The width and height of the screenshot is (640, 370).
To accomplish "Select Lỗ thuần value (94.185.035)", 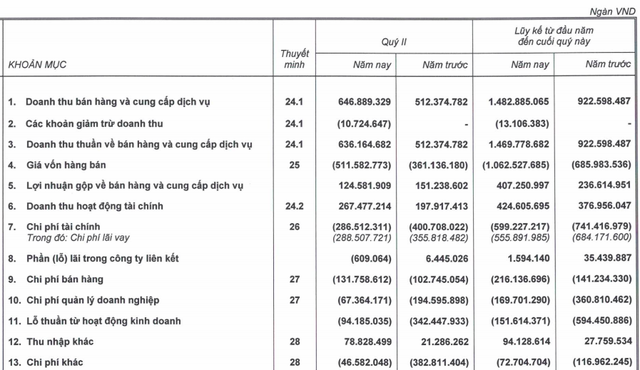I will click(364, 321).
